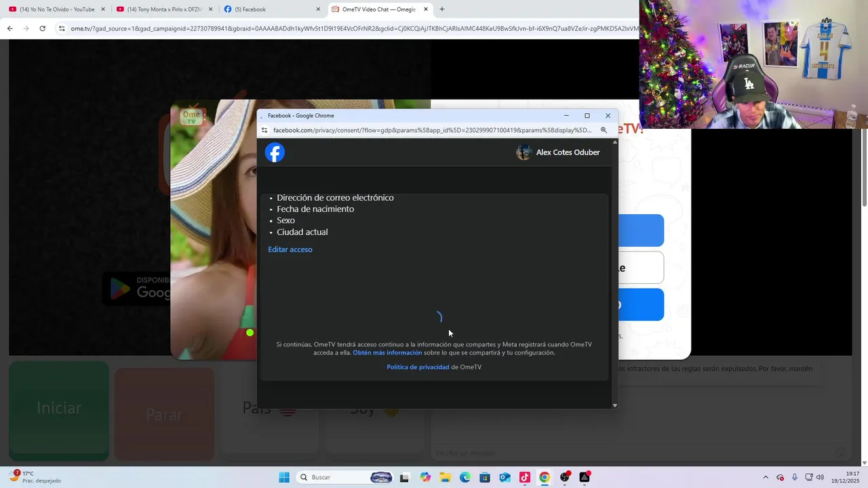
Task: Click the Parar button on OmeTV
Action: (x=164, y=415)
